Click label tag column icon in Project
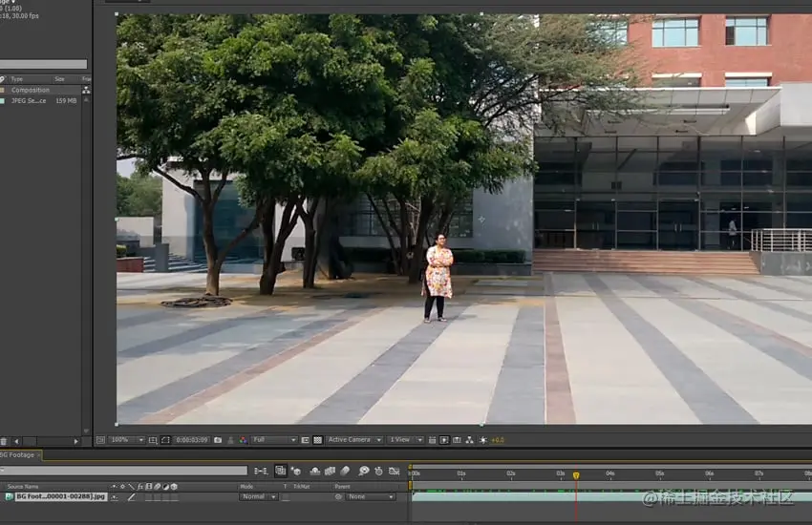The height and width of the screenshot is (525, 812). (2, 79)
